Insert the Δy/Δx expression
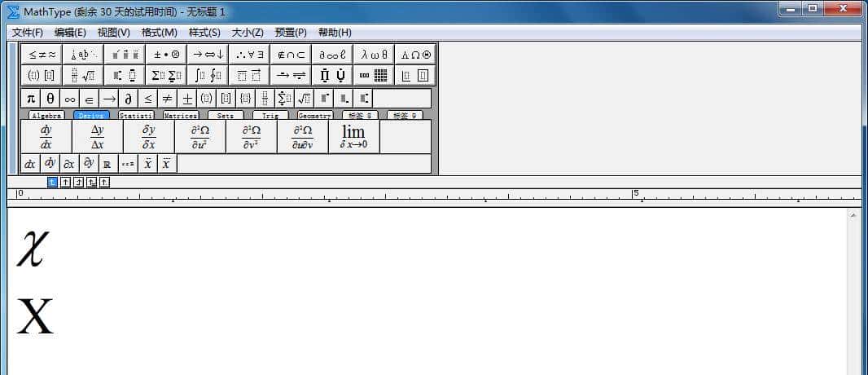This screenshot has height=375, width=868. pyautogui.click(x=98, y=137)
